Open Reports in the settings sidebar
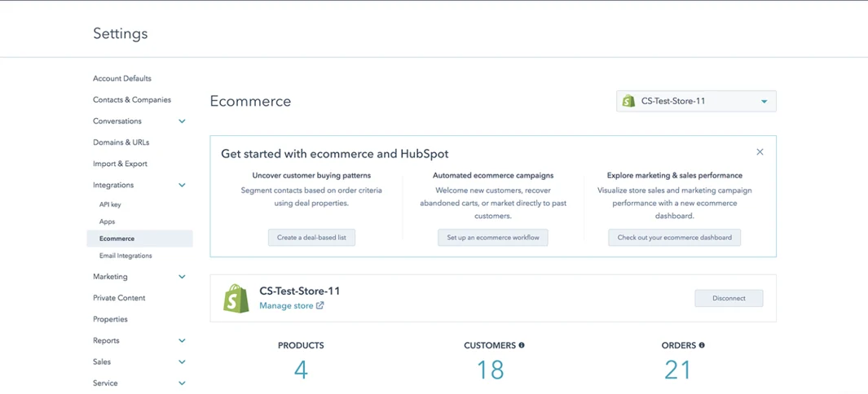Viewport: 868px width, 394px height. (106, 340)
